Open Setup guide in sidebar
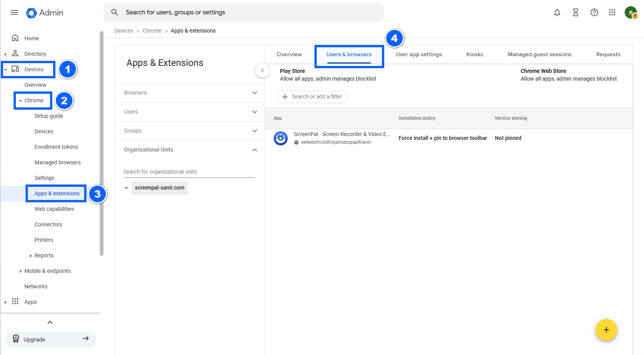Image resolution: width=644 pixels, height=355 pixels. coord(49,116)
